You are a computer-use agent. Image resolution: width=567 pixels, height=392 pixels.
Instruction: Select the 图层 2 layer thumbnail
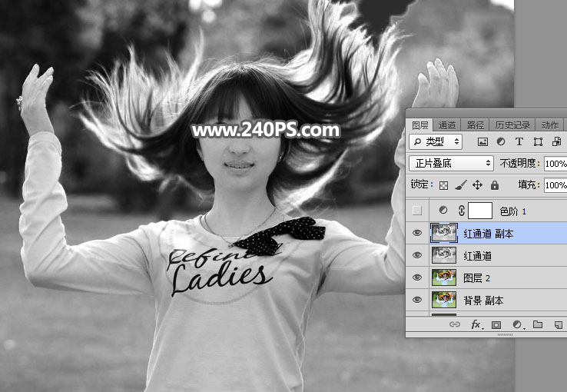pyautogui.click(x=444, y=277)
